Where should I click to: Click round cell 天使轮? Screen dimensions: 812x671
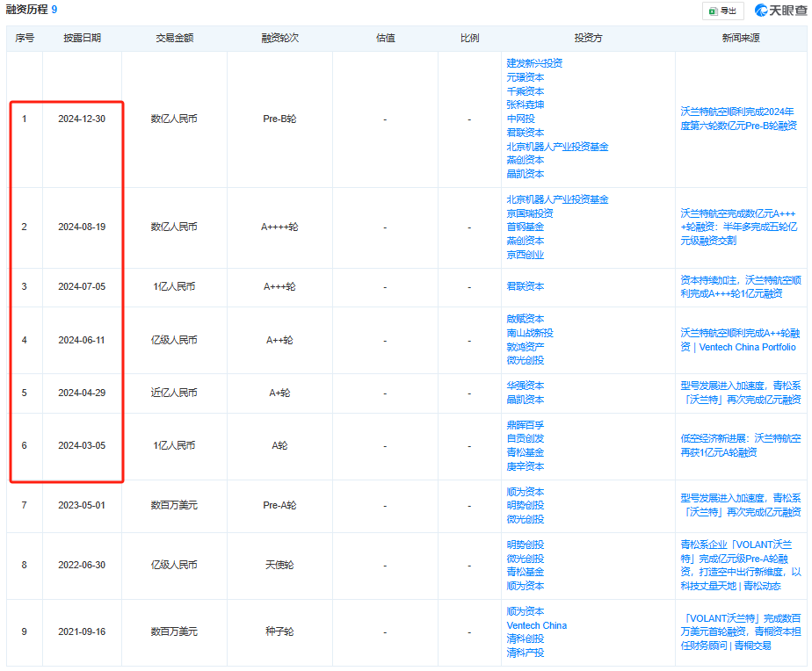pos(279,565)
